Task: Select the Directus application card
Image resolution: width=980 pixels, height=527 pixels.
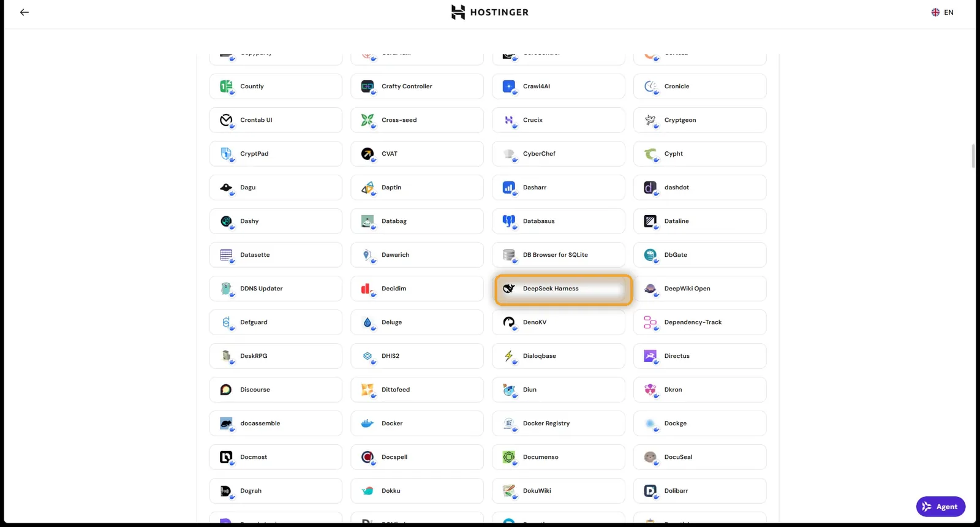Action: pos(700,356)
